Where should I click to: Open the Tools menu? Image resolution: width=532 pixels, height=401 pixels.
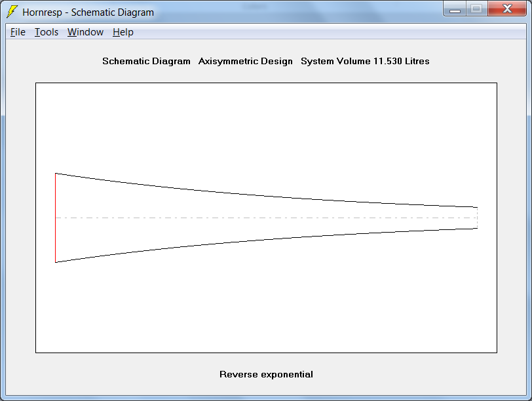[x=47, y=32]
